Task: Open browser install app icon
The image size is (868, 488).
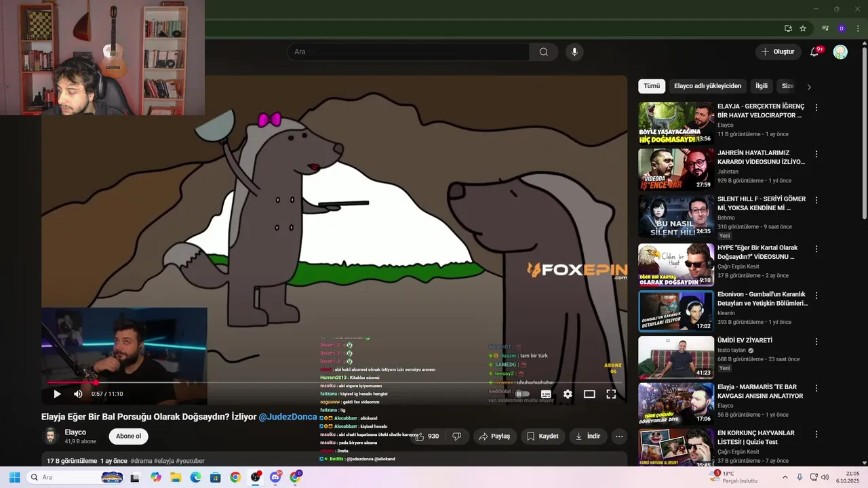Action: (788, 28)
